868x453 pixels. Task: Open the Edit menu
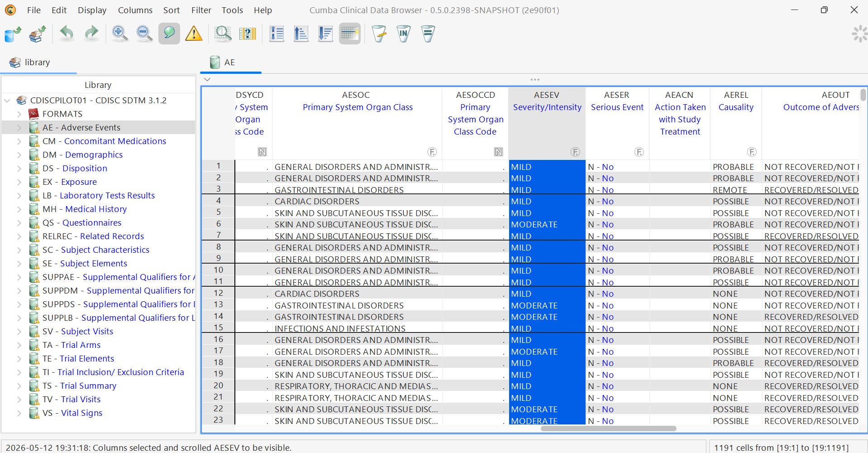pos(59,10)
